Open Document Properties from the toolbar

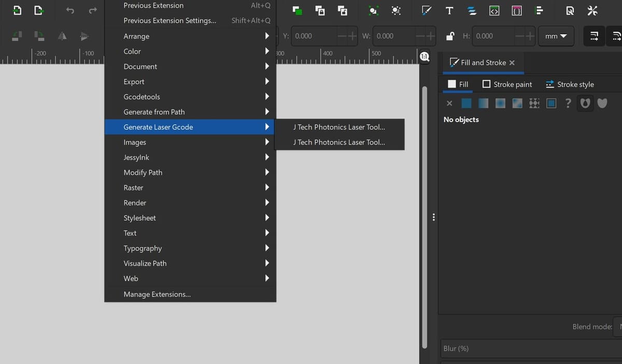point(570,10)
